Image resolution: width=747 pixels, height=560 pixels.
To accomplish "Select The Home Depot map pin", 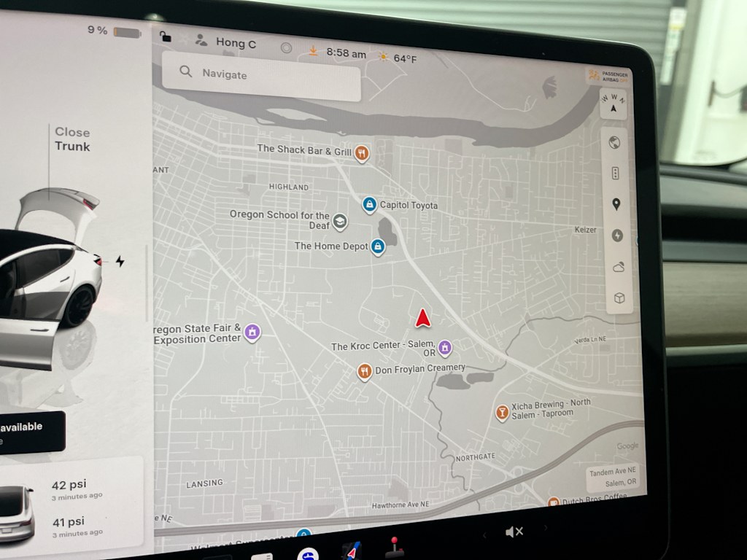I will tap(378, 246).
